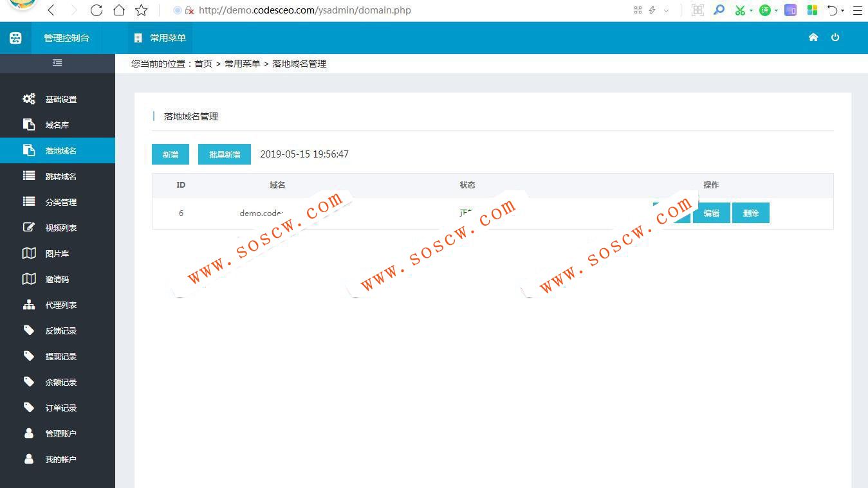Click the lightning speed-mode icon

point(652,10)
